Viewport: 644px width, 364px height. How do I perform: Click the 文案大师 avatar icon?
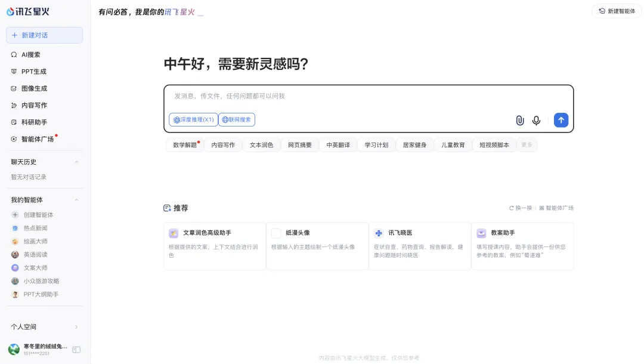coord(15,268)
